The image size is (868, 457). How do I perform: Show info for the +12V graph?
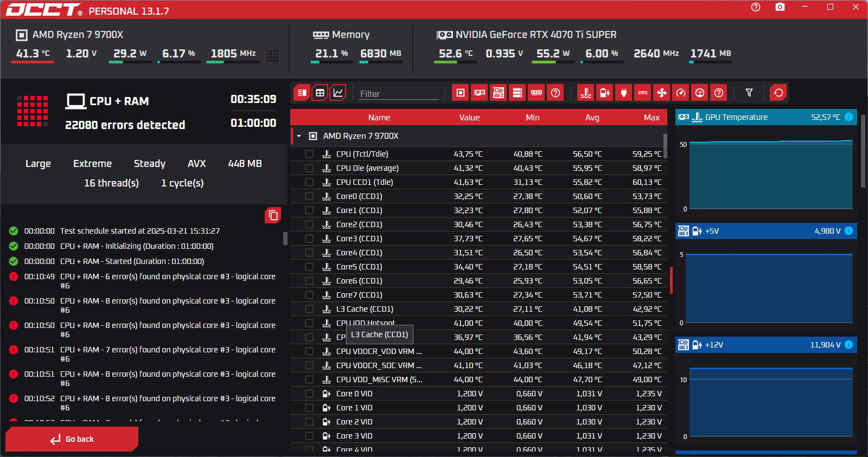[849, 345]
